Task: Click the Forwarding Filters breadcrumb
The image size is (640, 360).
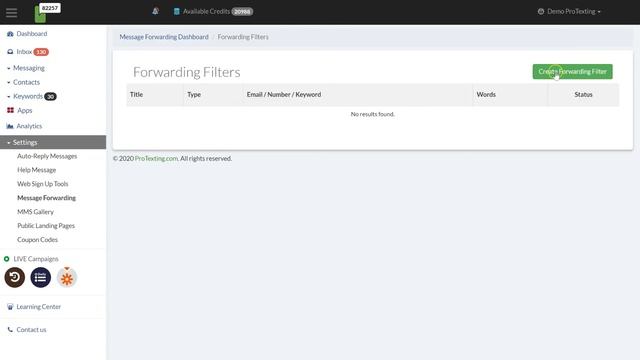Action: point(243,37)
